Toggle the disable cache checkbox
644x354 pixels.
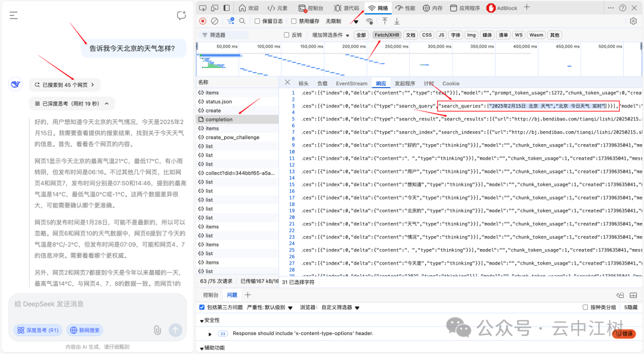tap(293, 21)
